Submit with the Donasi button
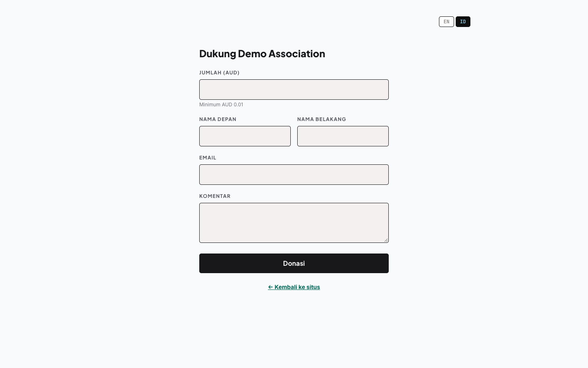Screen dimensions: 588x368 294,263
